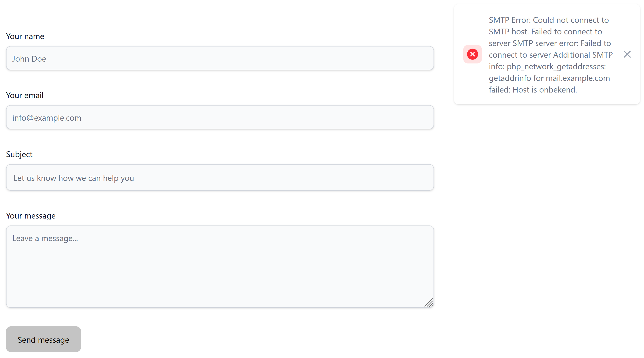Click the "SMTP Error:" heading text
This screenshot has height=358, width=644.
tap(510, 20)
